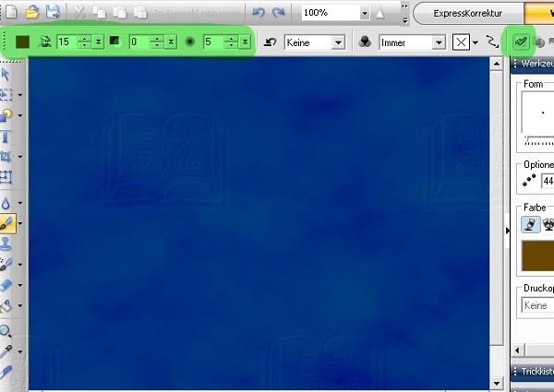
Task: Click the three overlapping circles merge icon
Action: tap(365, 42)
